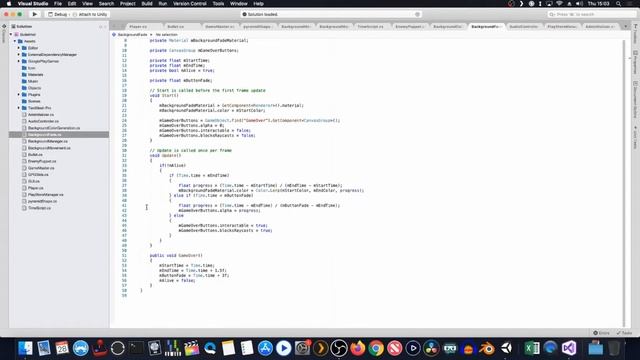Open the Unit Tests side pad
The width and height of the screenshot is (640, 360).
coord(636,138)
